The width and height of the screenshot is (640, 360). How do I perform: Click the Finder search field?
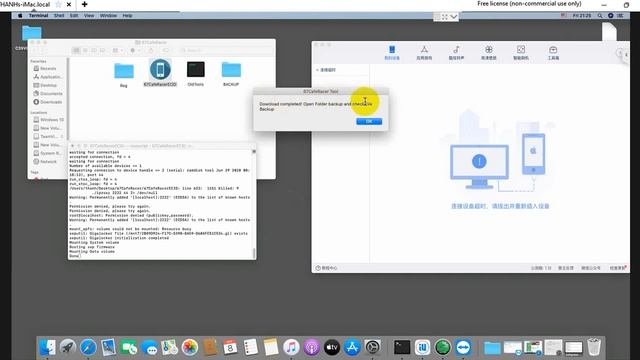click(x=225, y=50)
